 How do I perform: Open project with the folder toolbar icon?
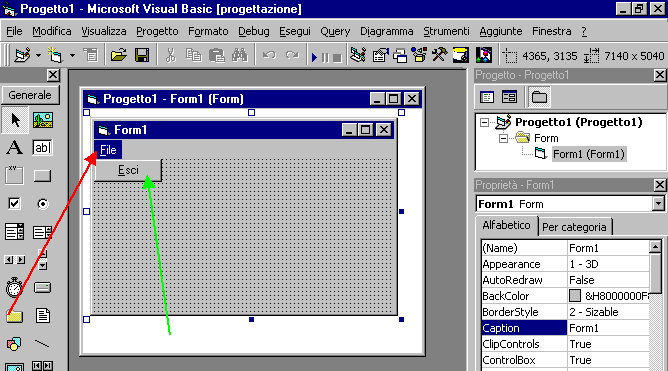[x=119, y=55]
